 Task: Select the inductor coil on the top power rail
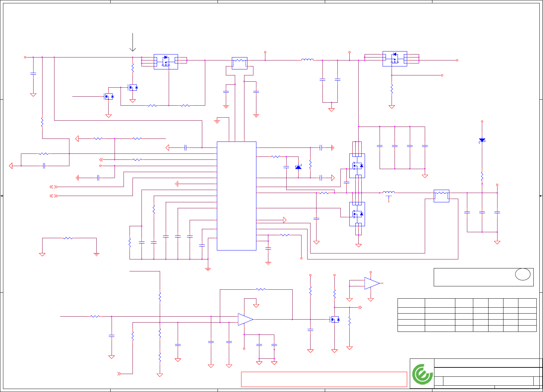[307, 60]
